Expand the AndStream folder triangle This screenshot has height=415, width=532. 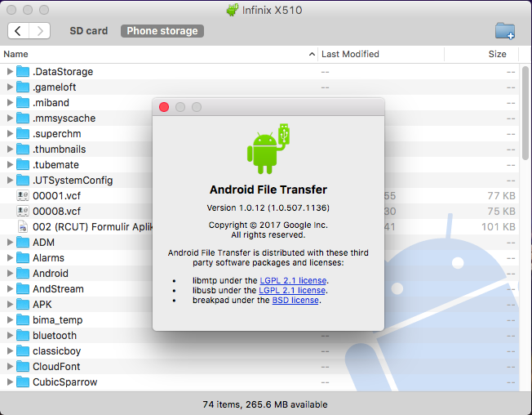pos(10,288)
